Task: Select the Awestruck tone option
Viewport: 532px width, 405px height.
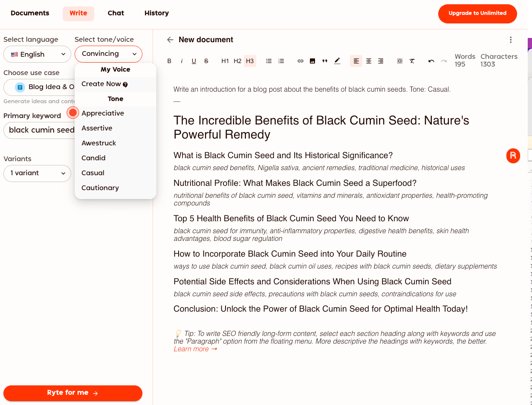Action: pos(116,143)
